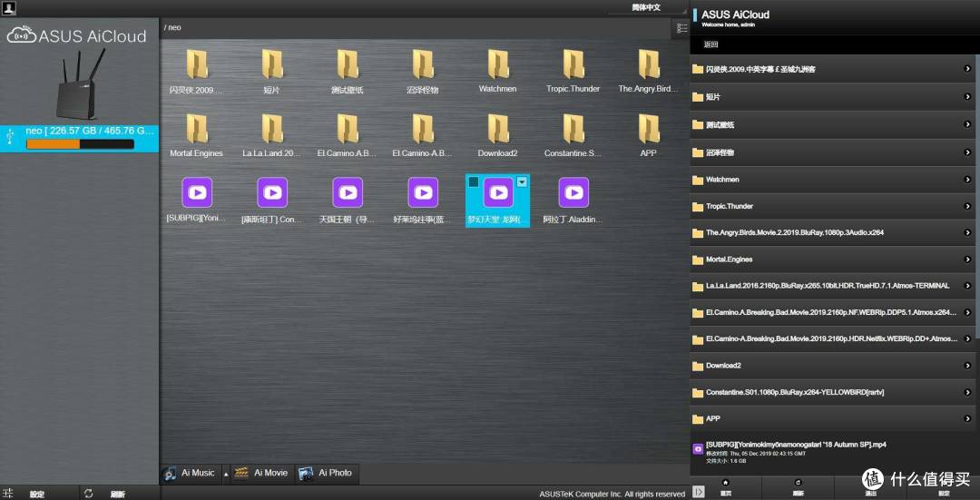Collapse the right panel with arrow icon
The image size is (980, 500).
click(x=699, y=492)
